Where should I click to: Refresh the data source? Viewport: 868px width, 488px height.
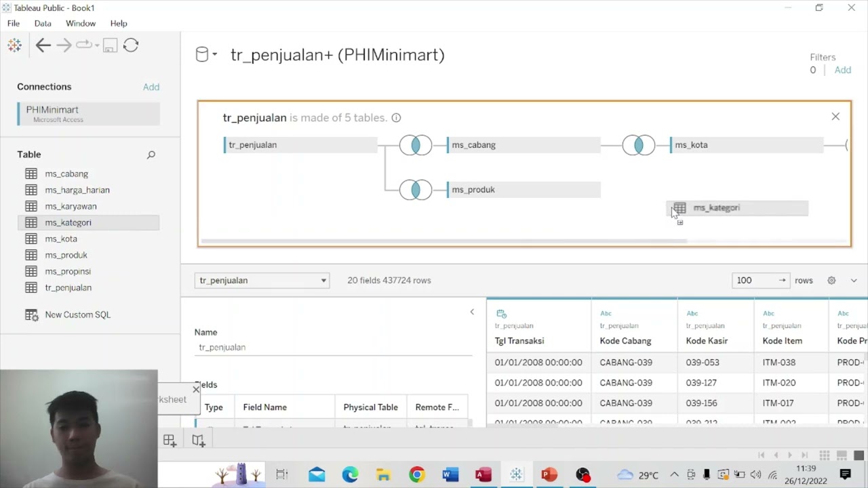(x=131, y=45)
